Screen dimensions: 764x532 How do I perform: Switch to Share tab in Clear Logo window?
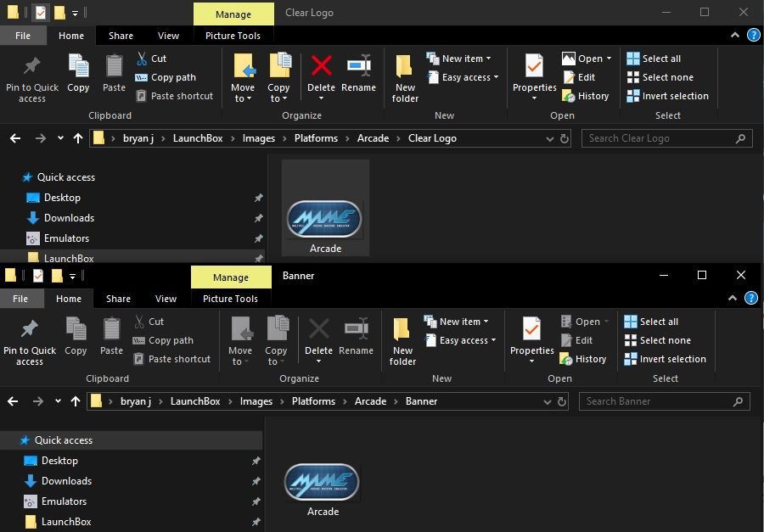tap(121, 36)
